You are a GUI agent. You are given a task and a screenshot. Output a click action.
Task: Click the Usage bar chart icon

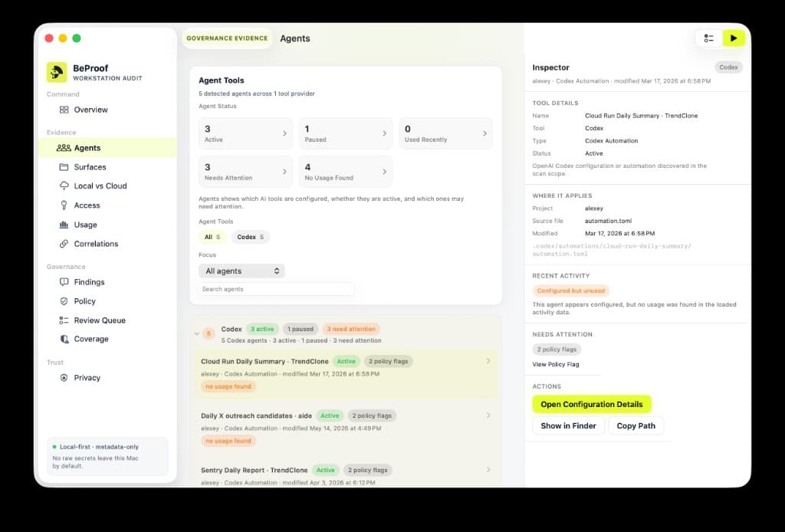click(64, 225)
